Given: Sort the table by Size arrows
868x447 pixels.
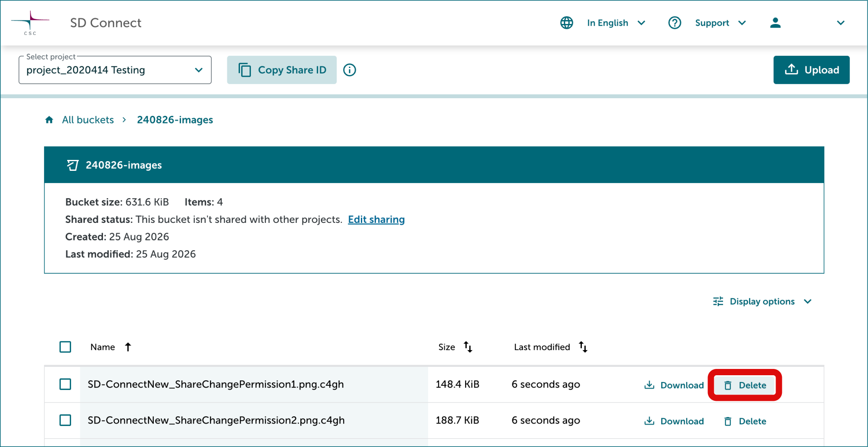Looking at the screenshot, I should click(x=468, y=347).
